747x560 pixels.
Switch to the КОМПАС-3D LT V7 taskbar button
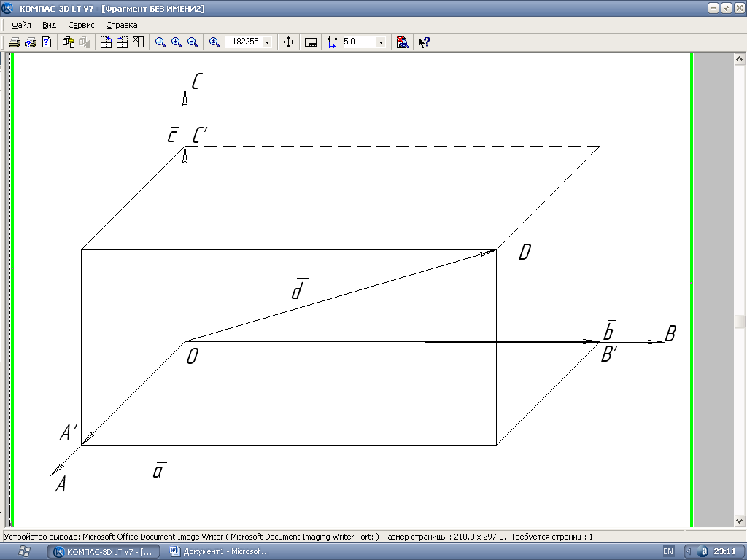(104, 551)
